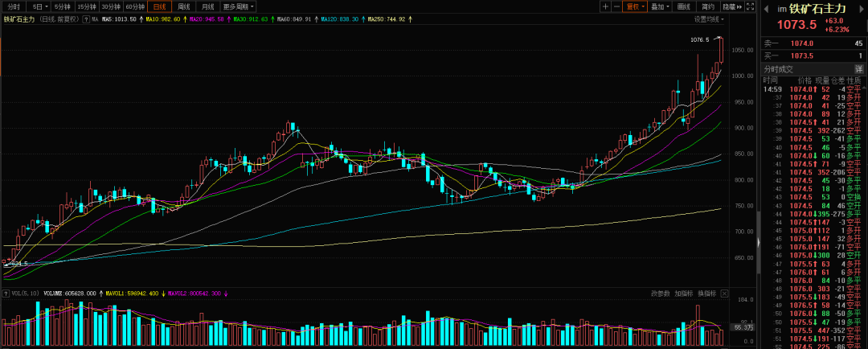Click the 分时成交 section header
Viewport: 868px width, 349px height.
click(x=779, y=69)
